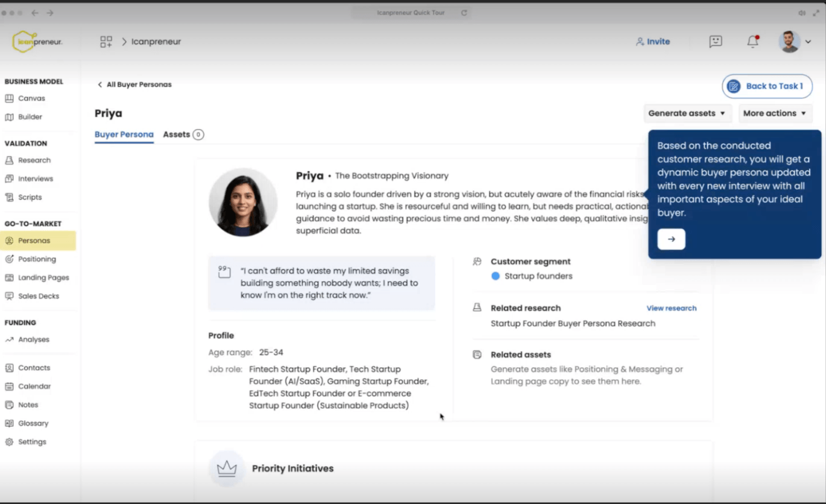Open the feedback chat icon

[x=716, y=42]
